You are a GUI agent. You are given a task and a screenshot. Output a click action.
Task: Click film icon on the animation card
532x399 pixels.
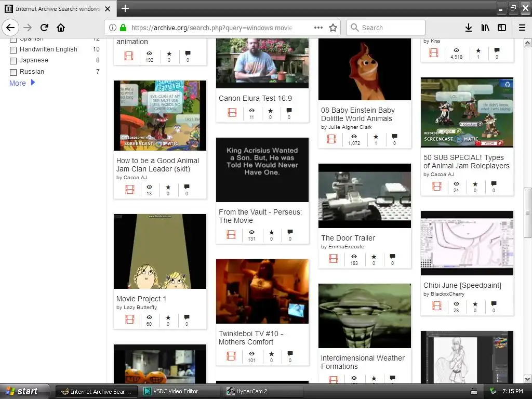point(129,56)
